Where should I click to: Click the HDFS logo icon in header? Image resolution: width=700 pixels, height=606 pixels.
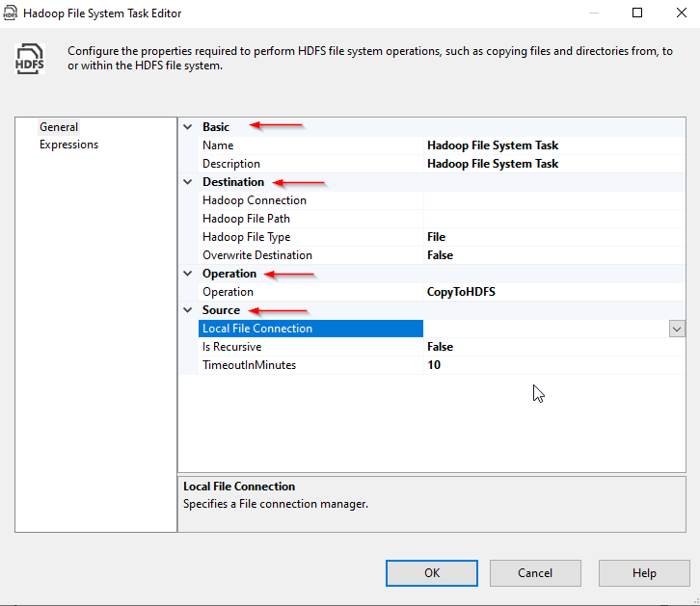(x=30, y=58)
